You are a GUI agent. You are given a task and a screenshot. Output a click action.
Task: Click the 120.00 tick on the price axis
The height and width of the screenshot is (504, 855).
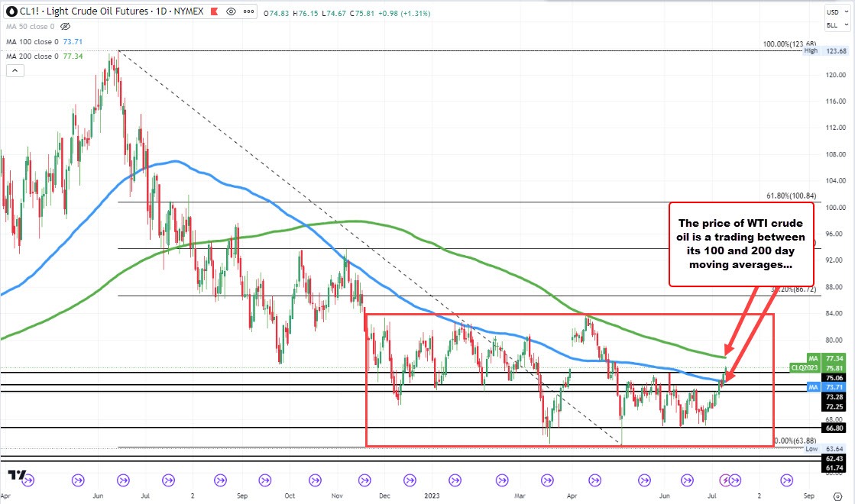836,75
